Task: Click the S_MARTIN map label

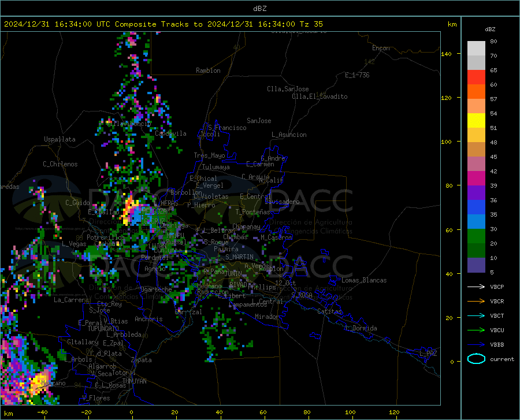Action: [x=239, y=257]
